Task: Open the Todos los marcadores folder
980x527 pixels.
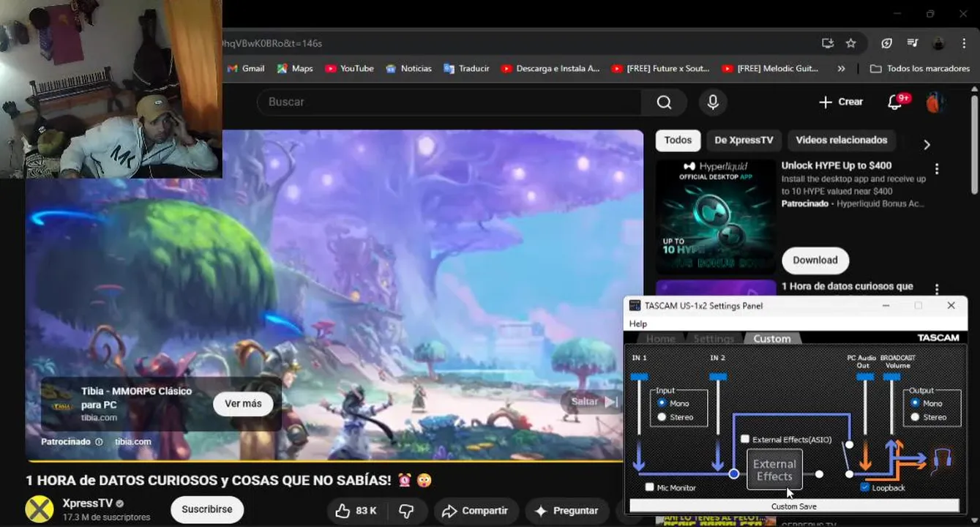Action: tap(919, 68)
